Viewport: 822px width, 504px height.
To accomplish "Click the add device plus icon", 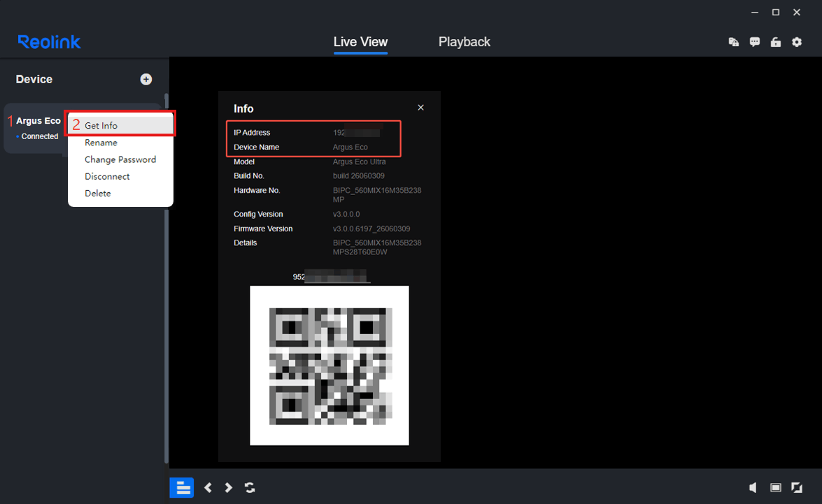I will click(x=146, y=79).
